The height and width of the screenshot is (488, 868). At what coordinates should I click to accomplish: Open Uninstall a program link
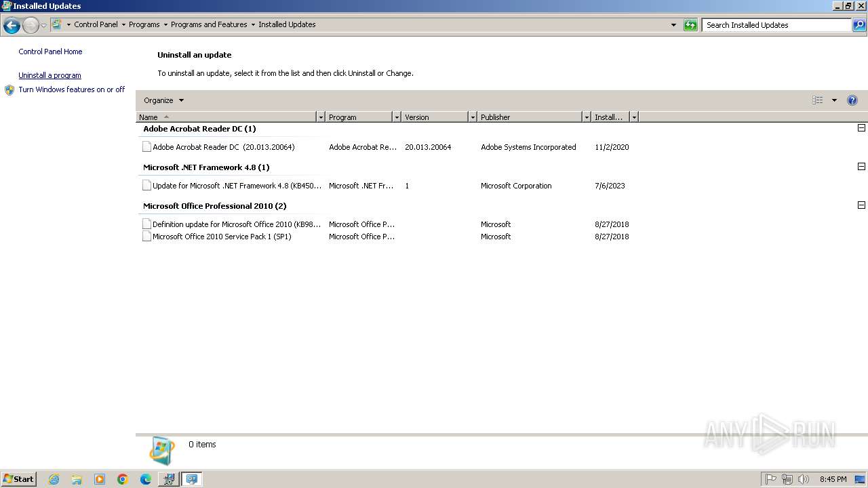(x=50, y=75)
